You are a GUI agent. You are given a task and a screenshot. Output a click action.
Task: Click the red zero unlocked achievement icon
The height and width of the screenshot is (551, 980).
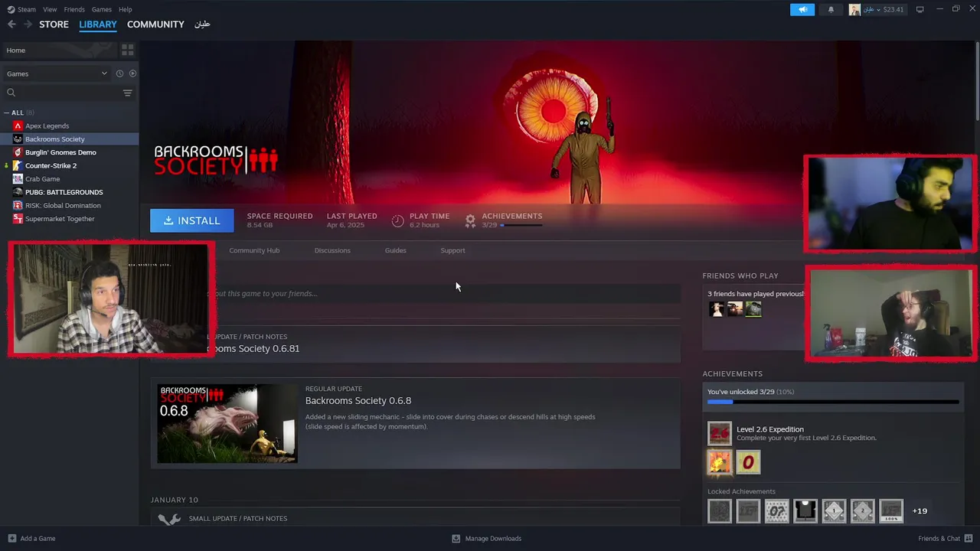tap(748, 462)
